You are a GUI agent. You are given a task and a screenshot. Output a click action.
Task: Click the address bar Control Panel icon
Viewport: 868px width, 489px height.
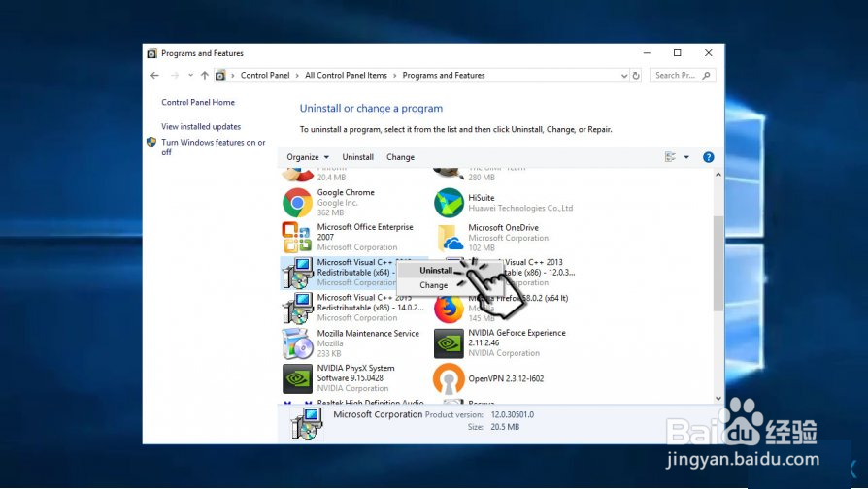coord(220,76)
